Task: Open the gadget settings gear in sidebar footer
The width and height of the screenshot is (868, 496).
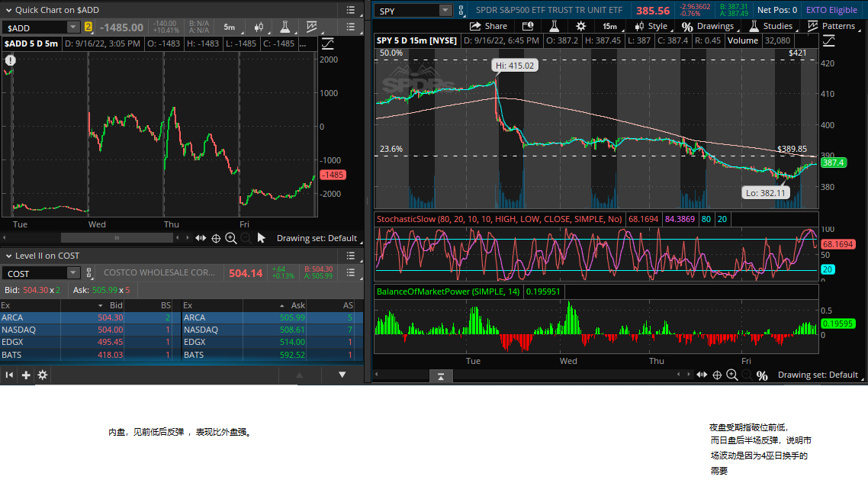Action: click(x=43, y=375)
